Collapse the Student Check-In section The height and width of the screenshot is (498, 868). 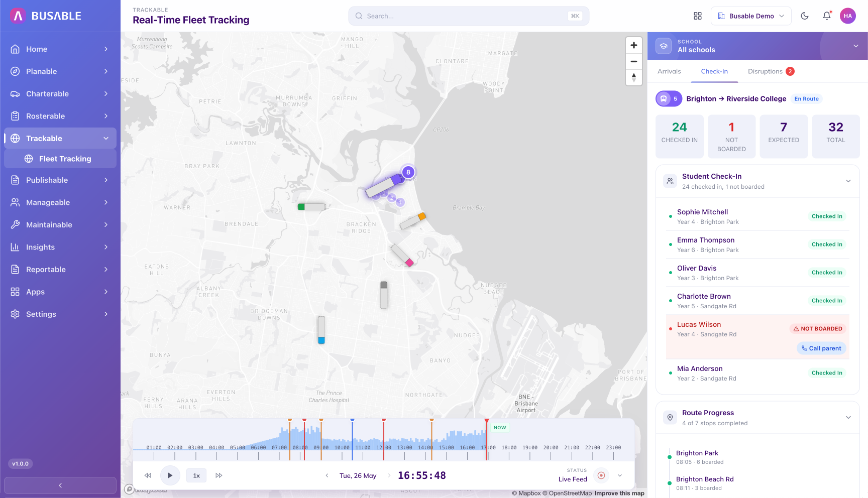pos(848,181)
